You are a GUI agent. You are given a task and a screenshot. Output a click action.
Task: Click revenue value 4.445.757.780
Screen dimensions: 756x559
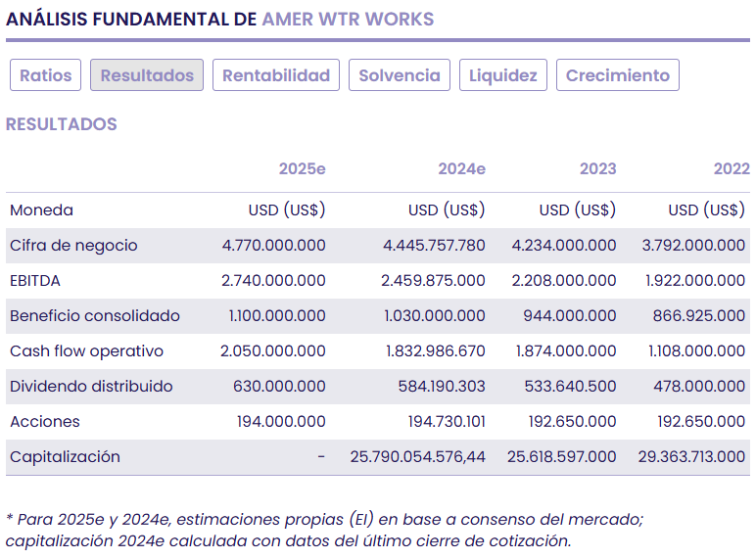pyautogui.click(x=434, y=246)
